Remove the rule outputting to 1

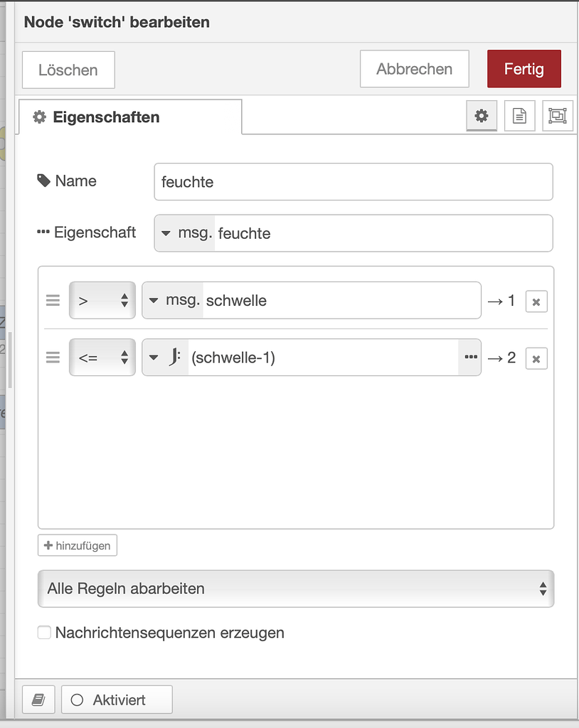coord(536,301)
